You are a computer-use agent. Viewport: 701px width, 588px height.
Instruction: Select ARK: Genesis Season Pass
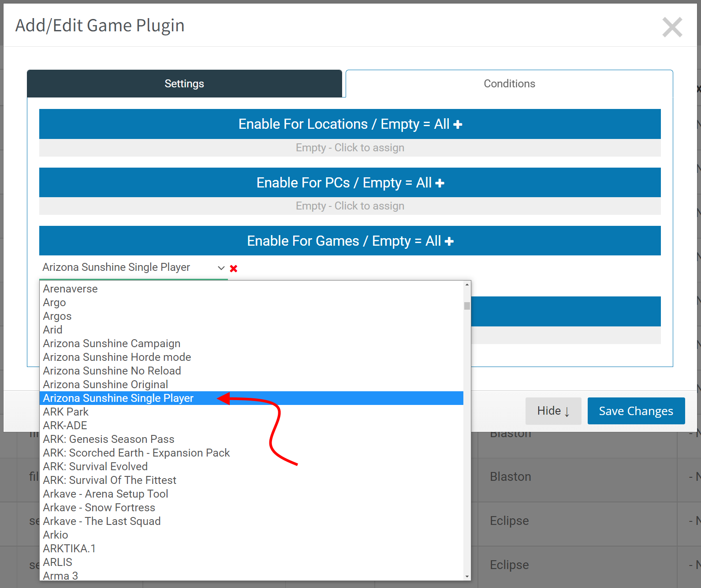[x=251, y=439]
